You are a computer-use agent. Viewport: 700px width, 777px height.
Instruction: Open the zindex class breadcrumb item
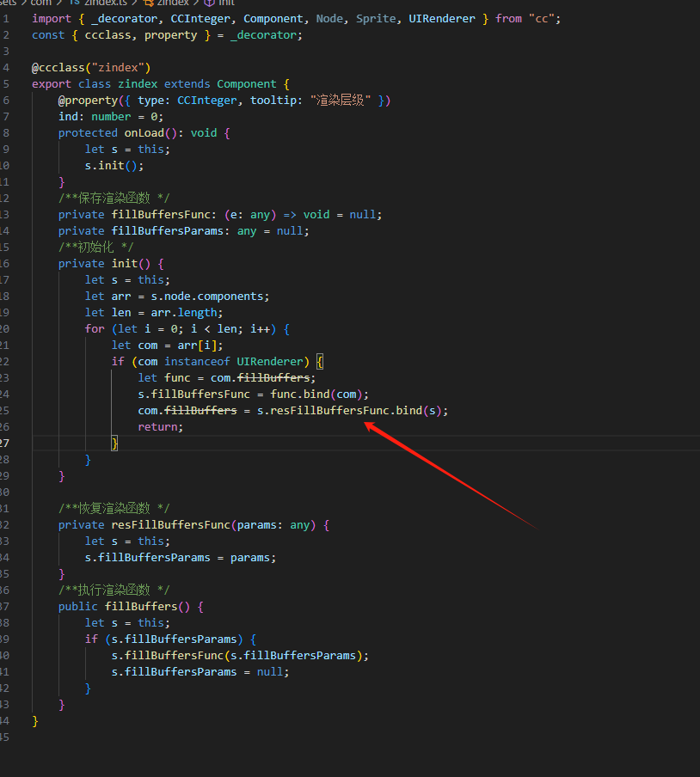click(166, 3)
